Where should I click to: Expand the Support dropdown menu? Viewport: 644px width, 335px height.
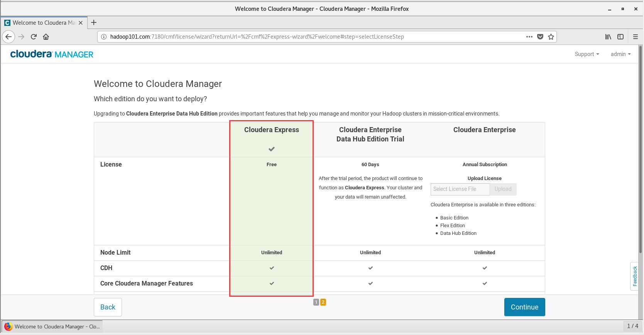pyautogui.click(x=587, y=54)
